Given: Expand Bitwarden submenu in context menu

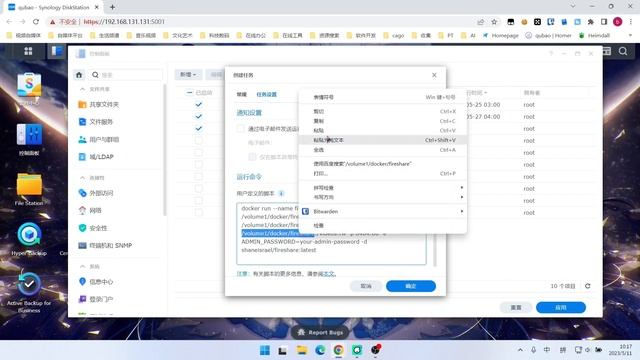Looking at the screenshot, I should pos(383,211).
